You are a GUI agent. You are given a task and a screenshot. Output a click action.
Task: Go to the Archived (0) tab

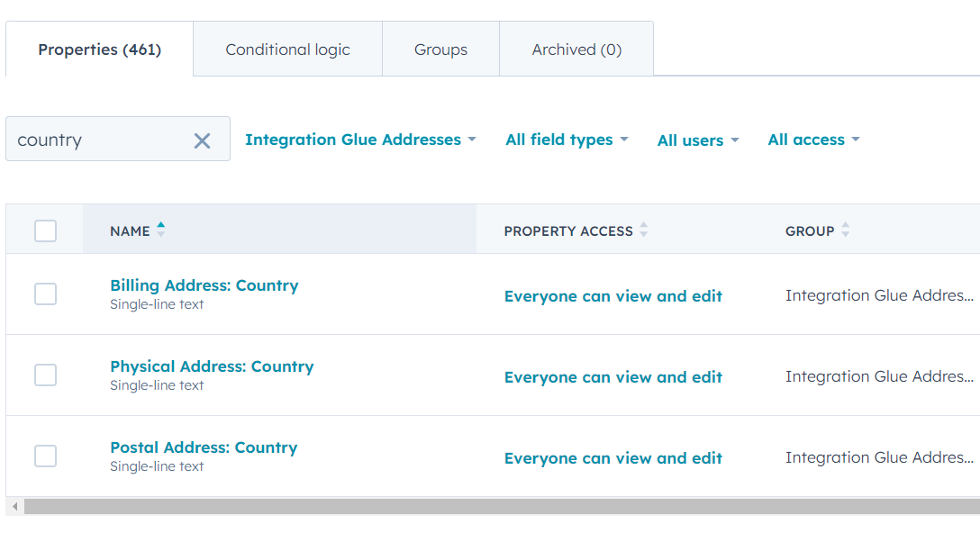click(x=576, y=50)
